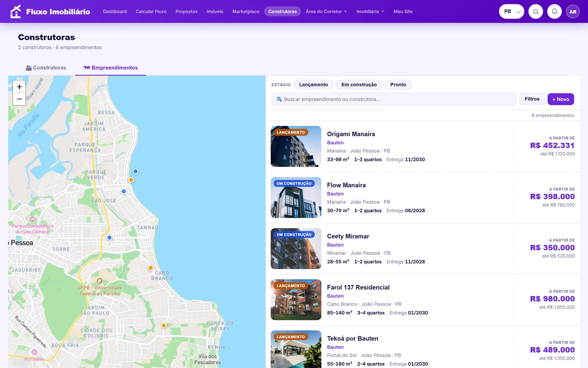Select Construtoras in the top navigation bar
This screenshot has height=368, width=588.
[283, 11]
